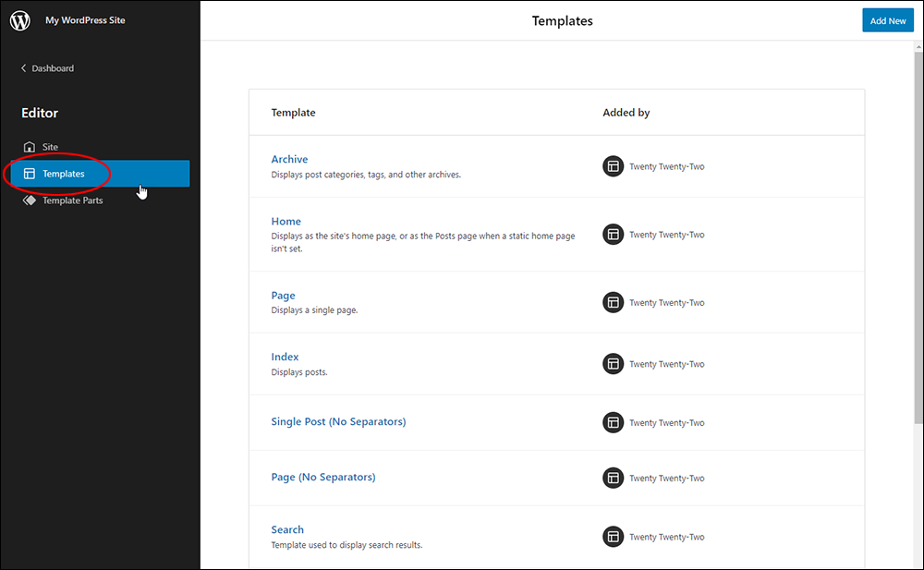Click the Template Parts diamond icon
The width and height of the screenshot is (924, 570).
coord(29,200)
